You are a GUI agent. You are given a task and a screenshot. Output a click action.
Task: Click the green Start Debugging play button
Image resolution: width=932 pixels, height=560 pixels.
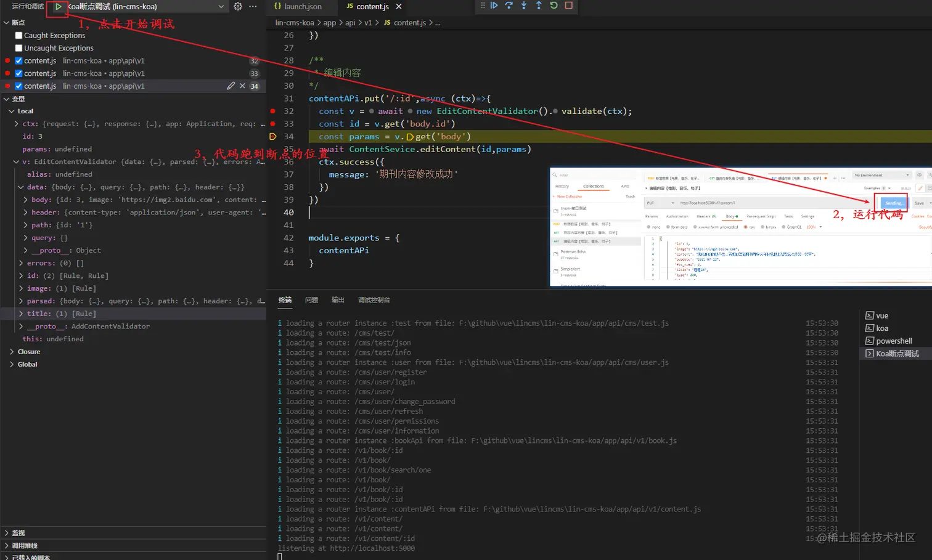point(58,7)
